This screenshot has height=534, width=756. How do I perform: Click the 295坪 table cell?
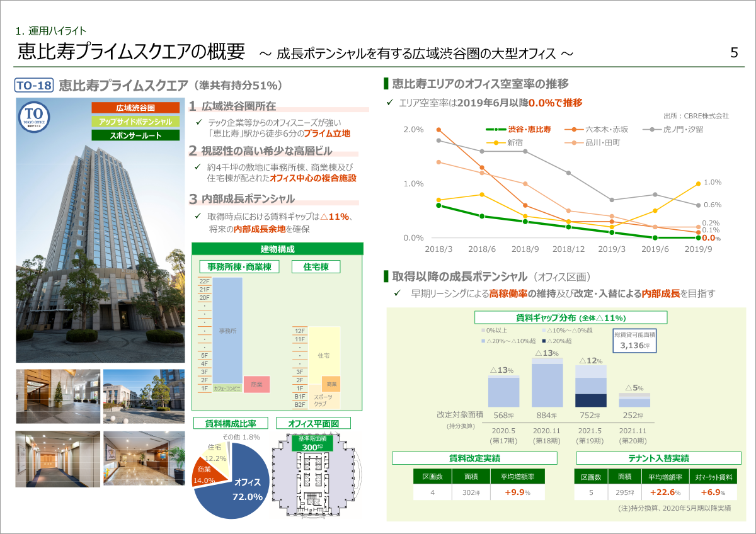click(x=623, y=492)
